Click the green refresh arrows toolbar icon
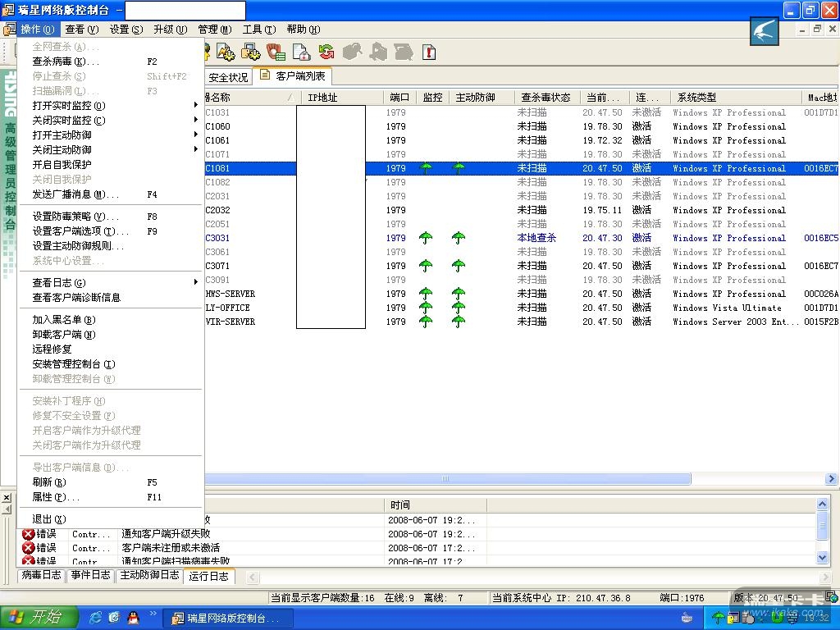 point(326,52)
